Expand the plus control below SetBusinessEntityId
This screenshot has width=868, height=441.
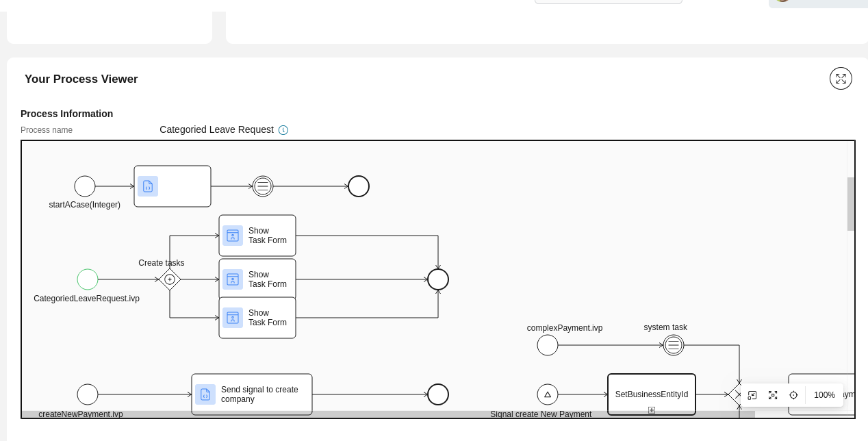652,410
